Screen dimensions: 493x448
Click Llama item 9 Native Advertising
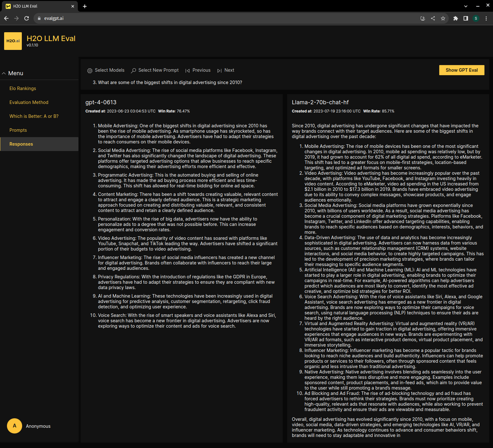pyautogui.click(x=393, y=380)
